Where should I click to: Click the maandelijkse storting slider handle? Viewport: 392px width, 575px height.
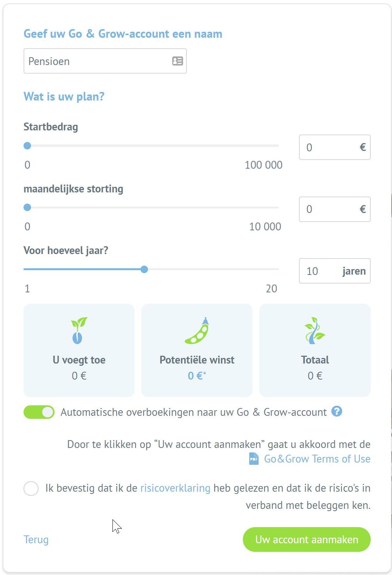[x=27, y=207]
